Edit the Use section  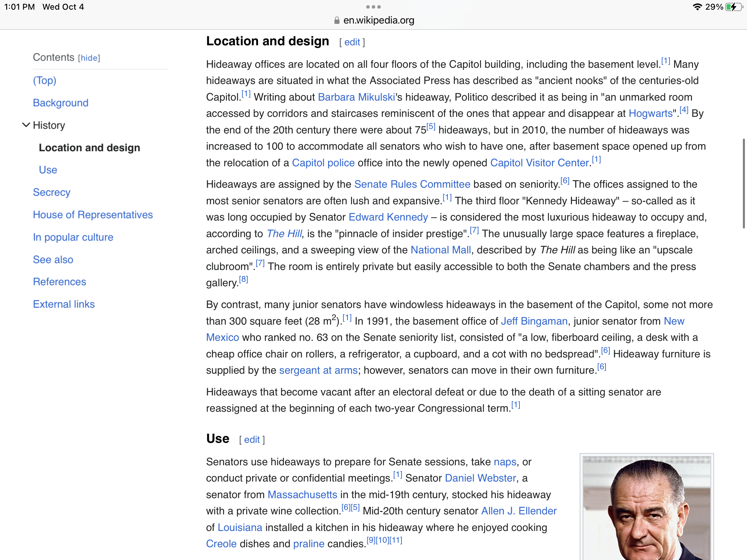252,440
